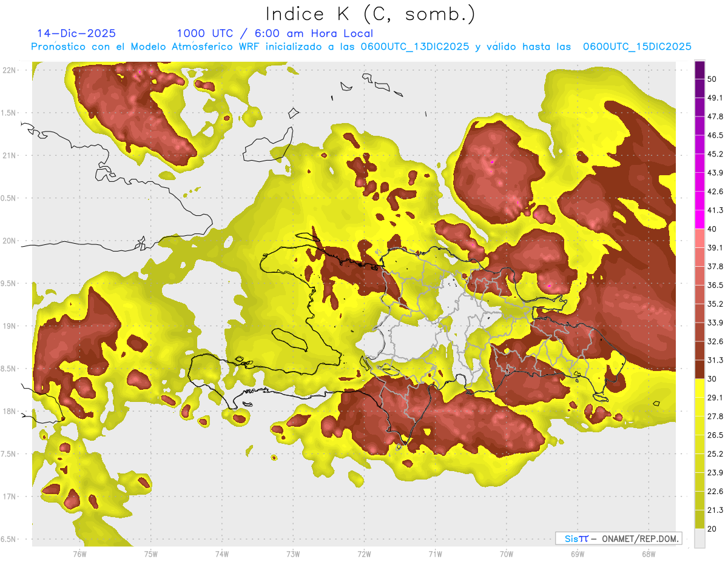
Task: Click the '27.8' legend value
Action: pyautogui.click(x=716, y=416)
